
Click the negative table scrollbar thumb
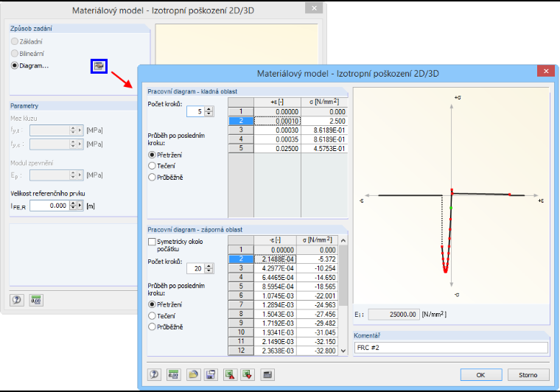pyautogui.click(x=343, y=276)
